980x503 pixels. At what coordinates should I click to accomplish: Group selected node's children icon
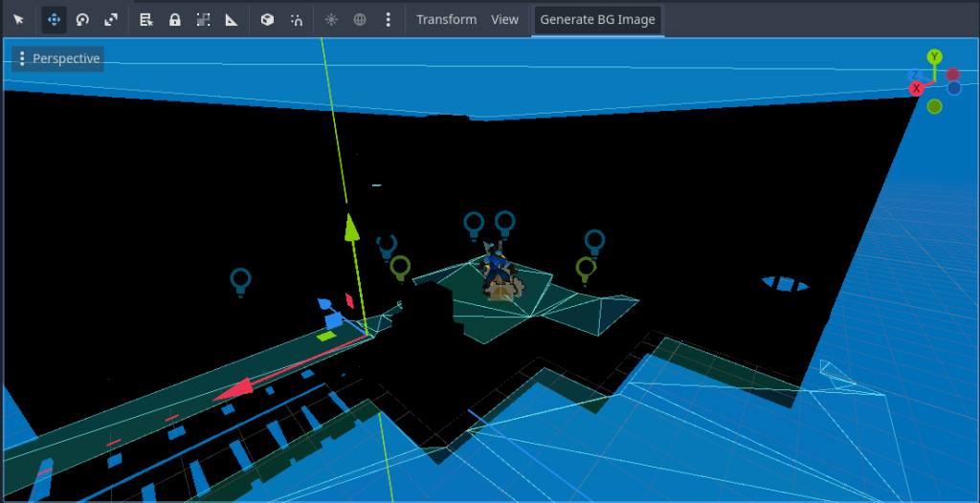(x=203, y=19)
